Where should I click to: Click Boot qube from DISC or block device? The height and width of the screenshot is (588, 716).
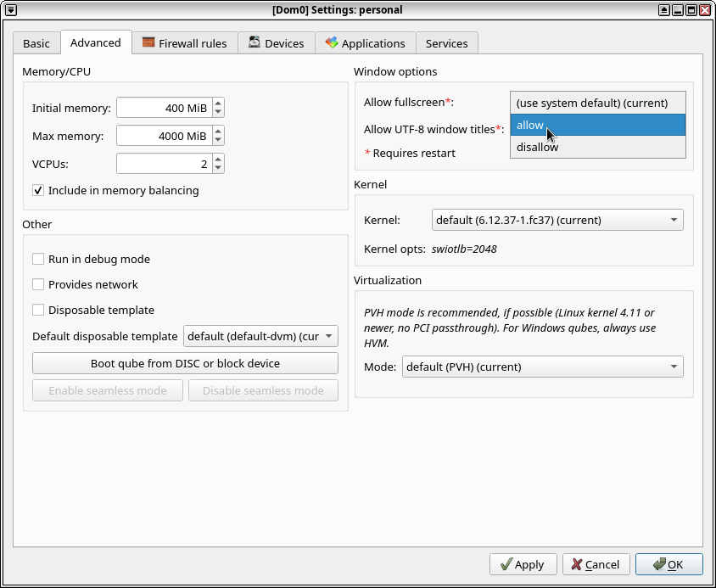point(185,364)
